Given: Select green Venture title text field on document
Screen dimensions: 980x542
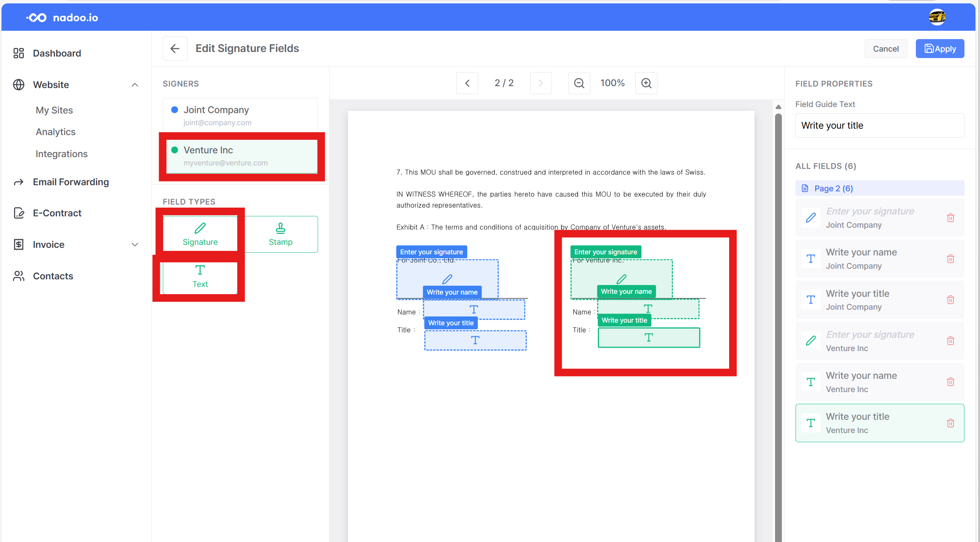Looking at the screenshot, I should pyautogui.click(x=649, y=338).
